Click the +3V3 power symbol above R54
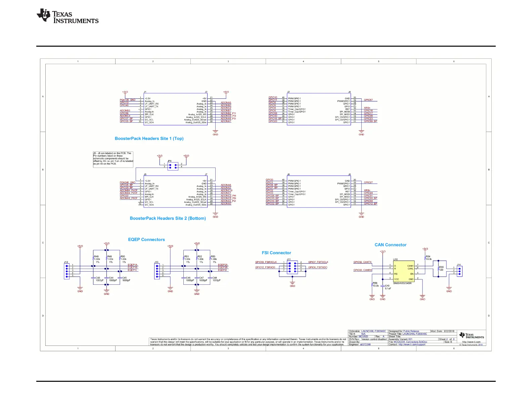Viewport: 532px width, 411px height. pos(425,249)
